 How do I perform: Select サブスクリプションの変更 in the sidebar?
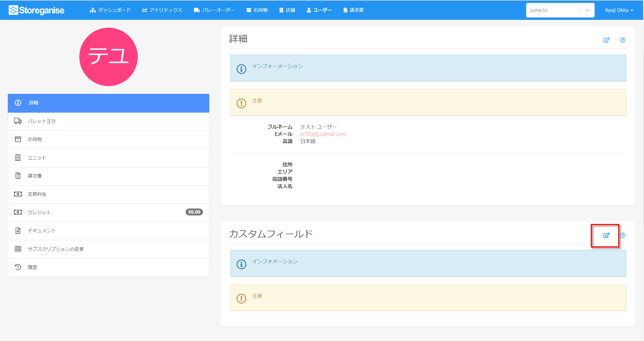[108, 249]
